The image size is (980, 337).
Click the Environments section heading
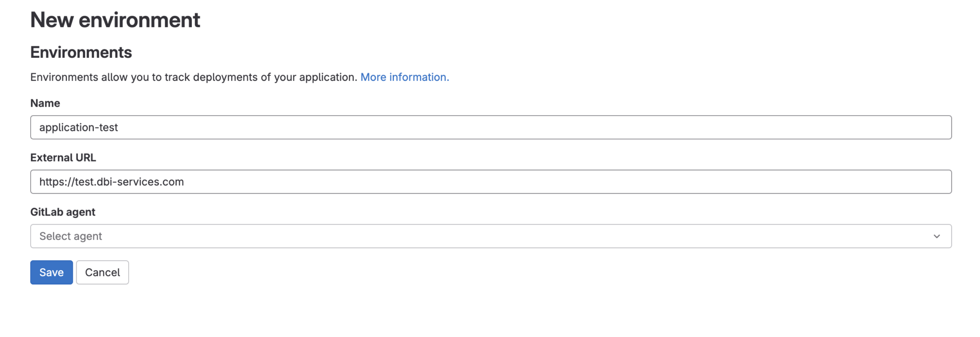point(81,52)
